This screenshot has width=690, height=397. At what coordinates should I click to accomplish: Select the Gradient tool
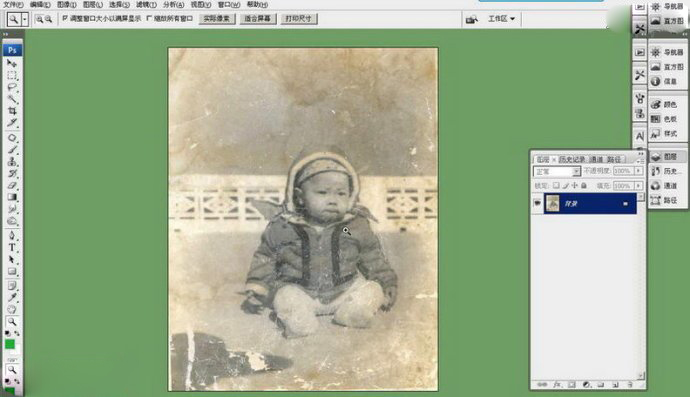(x=12, y=197)
